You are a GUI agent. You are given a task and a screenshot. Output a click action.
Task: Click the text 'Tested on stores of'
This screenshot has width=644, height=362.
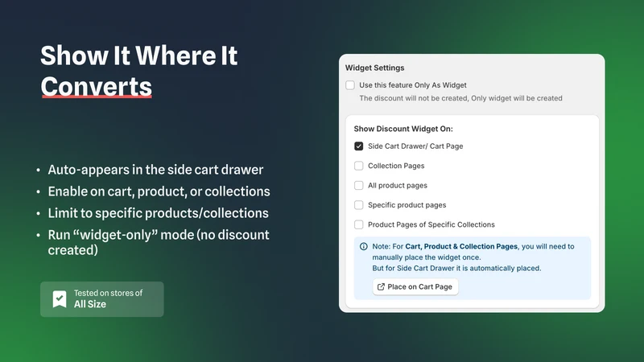(x=108, y=293)
